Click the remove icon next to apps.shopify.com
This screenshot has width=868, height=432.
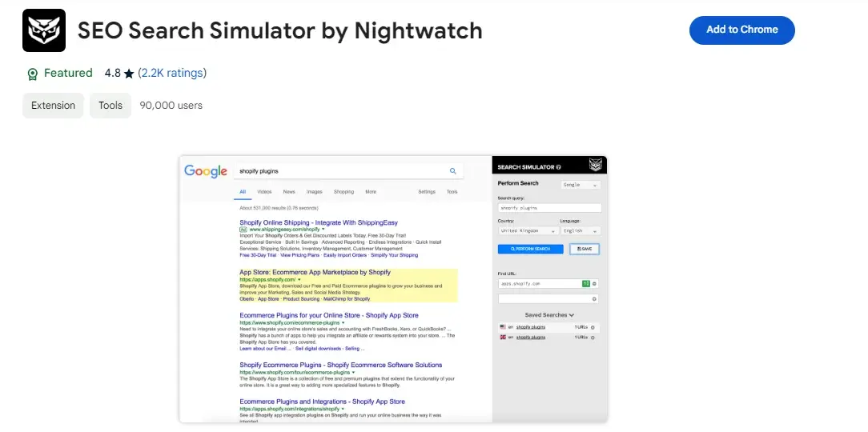594,284
